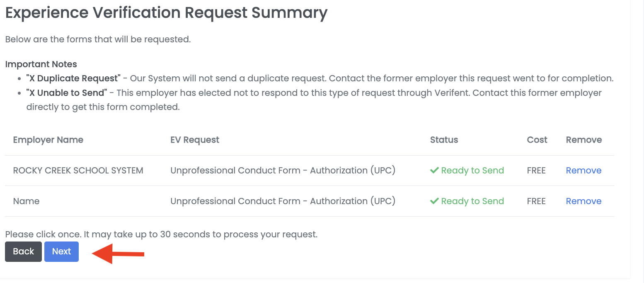Click the Cost column header
644x283 pixels.
(x=537, y=140)
